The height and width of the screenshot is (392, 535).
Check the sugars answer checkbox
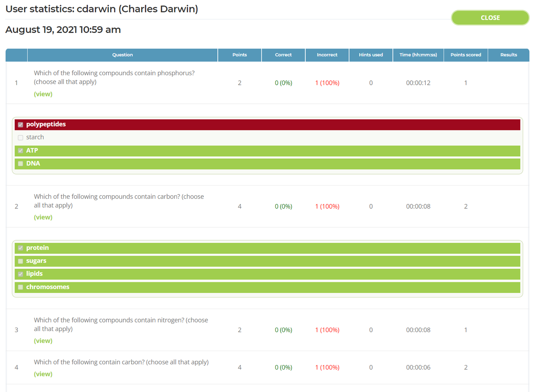point(20,261)
